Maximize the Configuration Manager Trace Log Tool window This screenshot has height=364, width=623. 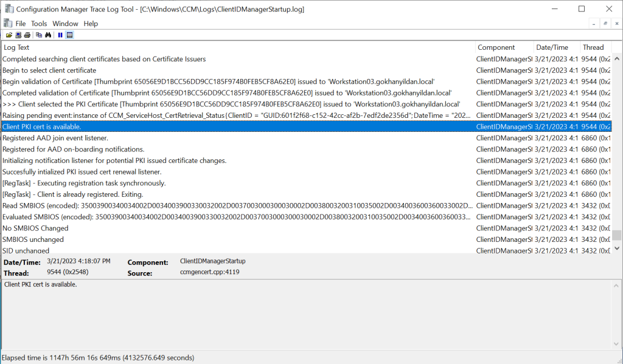(582, 9)
